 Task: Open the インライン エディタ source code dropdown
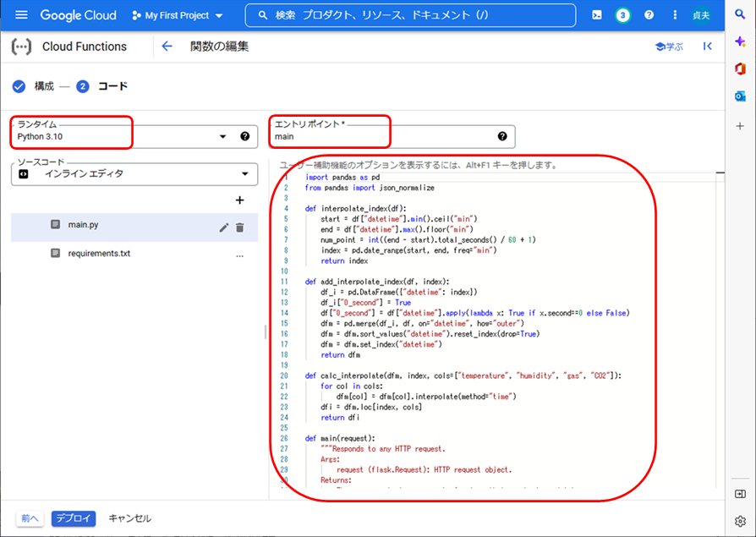pos(246,173)
